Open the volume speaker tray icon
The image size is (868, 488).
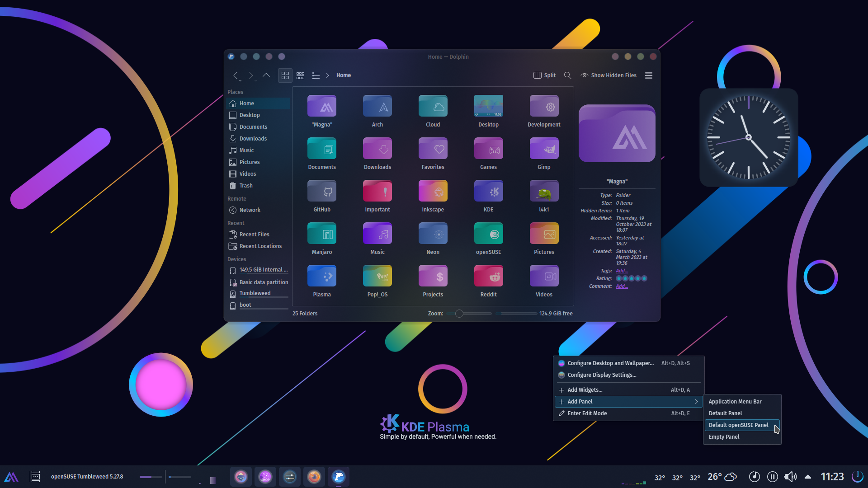coord(790,477)
